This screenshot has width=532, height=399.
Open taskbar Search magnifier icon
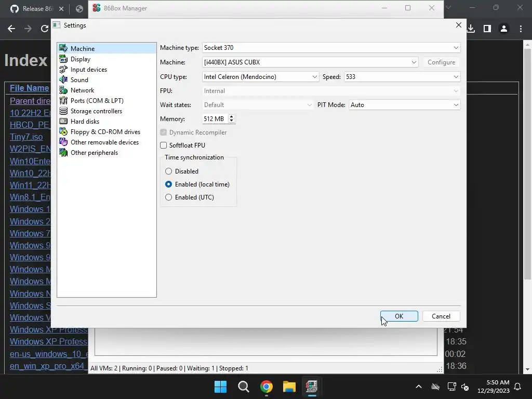point(244,387)
